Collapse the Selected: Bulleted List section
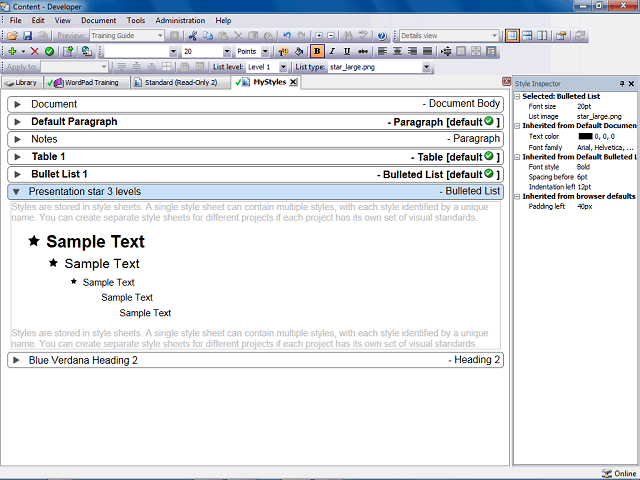 [517, 96]
